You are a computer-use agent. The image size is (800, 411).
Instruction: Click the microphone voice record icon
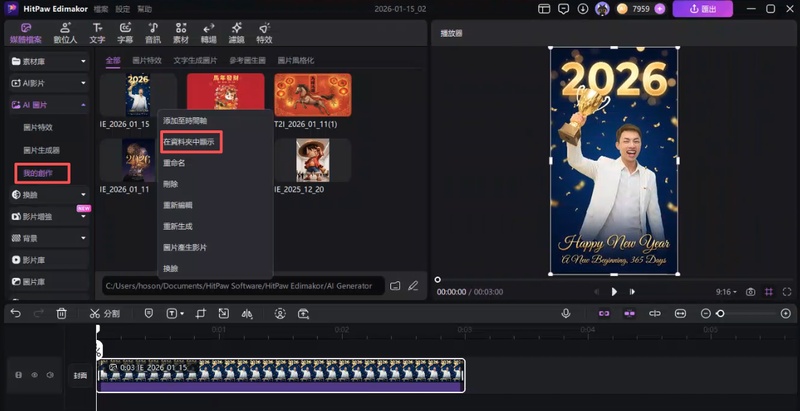pos(565,313)
